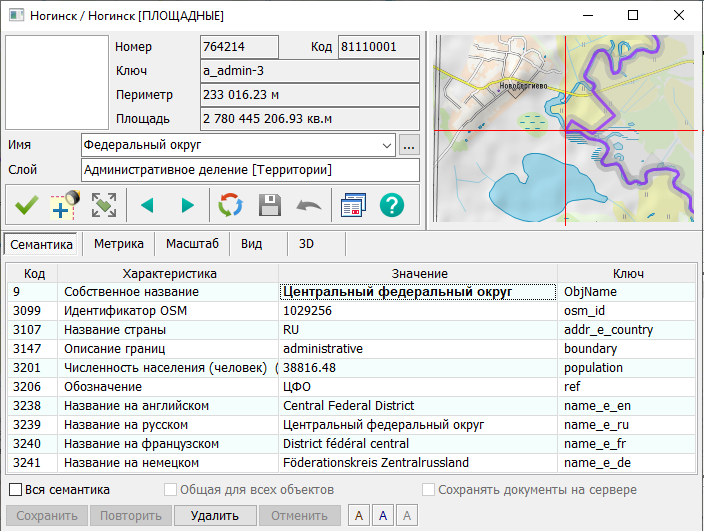704x531 pixels.
Task: Select the 'Идентификатор OSM' row
Action: [x=352, y=311]
